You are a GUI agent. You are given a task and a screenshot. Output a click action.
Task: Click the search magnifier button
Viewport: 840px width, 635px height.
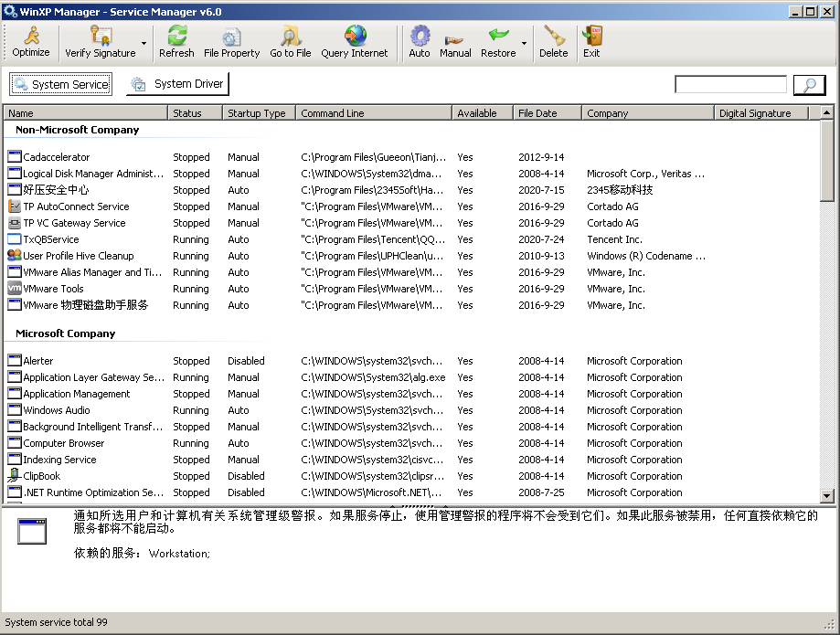tap(809, 85)
